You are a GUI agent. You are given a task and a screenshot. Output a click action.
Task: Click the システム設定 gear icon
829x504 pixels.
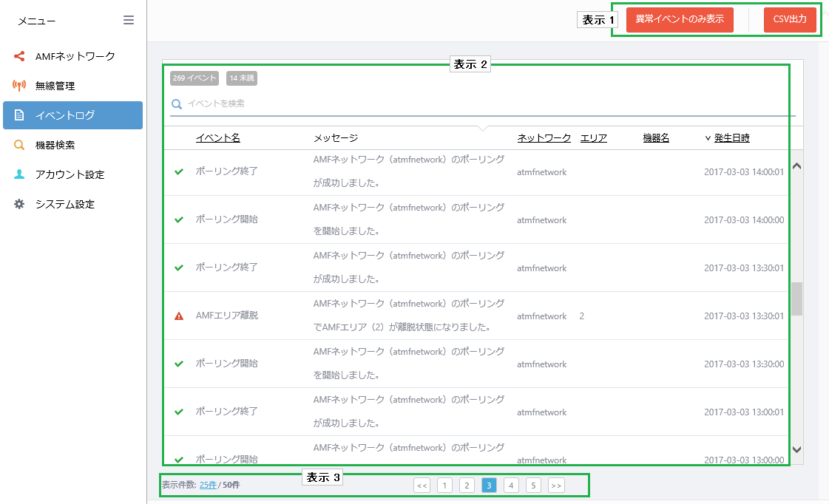tap(19, 204)
